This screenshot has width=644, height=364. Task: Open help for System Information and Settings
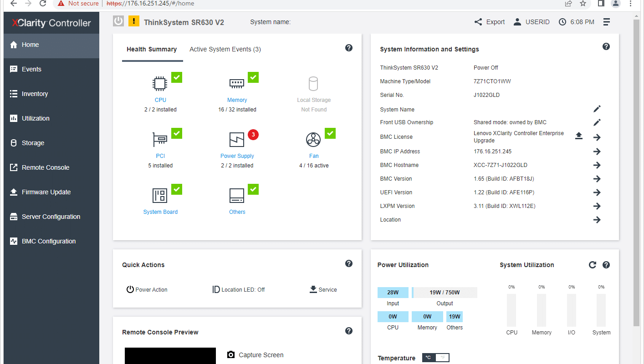(x=606, y=46)
